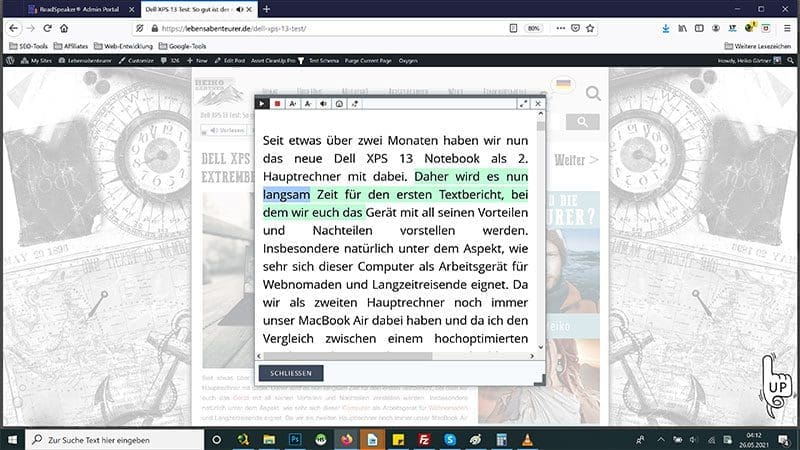Click the 80% zoom level indicator

click(x=534, y=29)
